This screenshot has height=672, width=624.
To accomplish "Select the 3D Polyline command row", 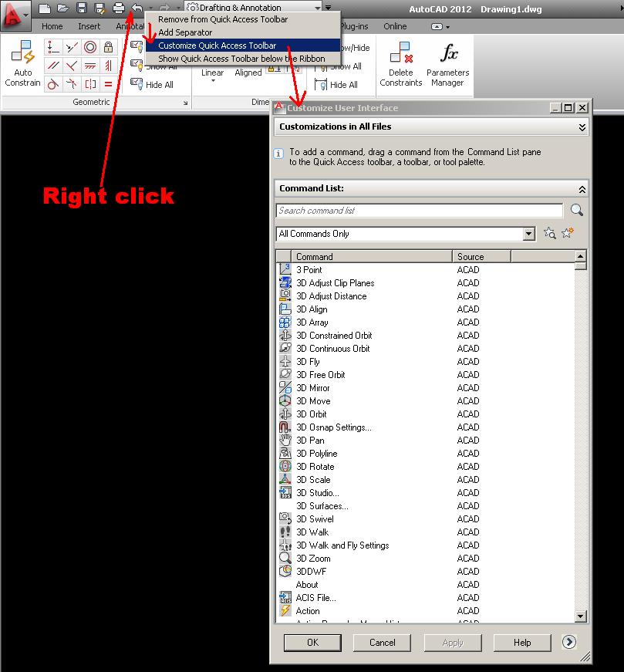I will pyautogui.click(x=426, y=454).
